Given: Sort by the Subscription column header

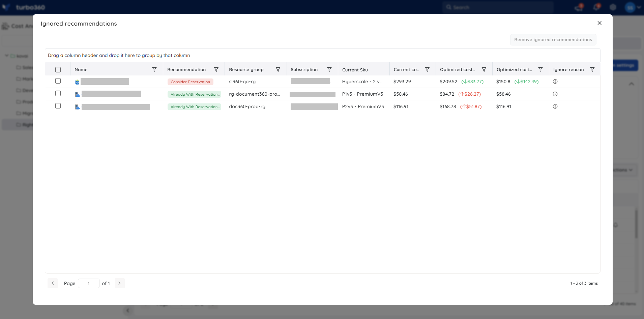Looking at the screenshot, I should click(x=304, y=70).
